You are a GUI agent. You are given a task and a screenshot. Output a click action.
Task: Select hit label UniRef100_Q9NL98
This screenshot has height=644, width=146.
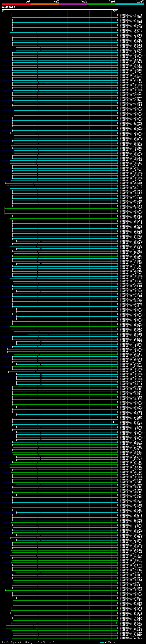pyautogui.click(x=131, y=337)
